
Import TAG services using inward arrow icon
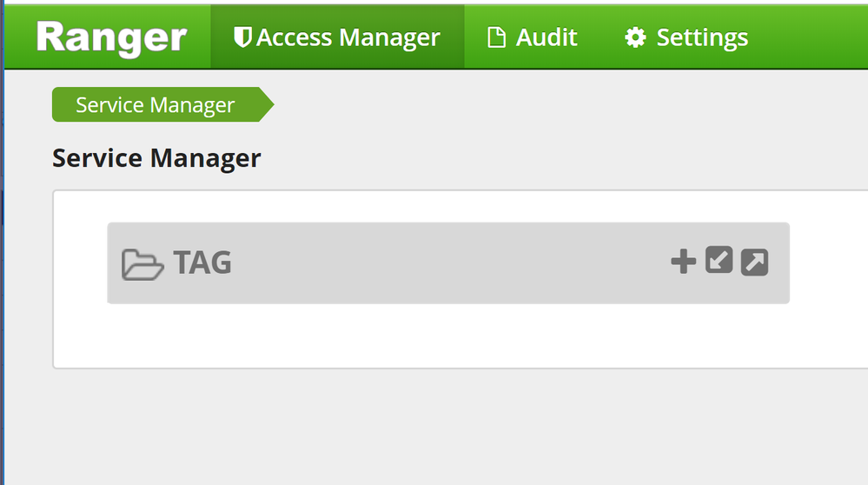pyautogui.click(x=719, y=261)
